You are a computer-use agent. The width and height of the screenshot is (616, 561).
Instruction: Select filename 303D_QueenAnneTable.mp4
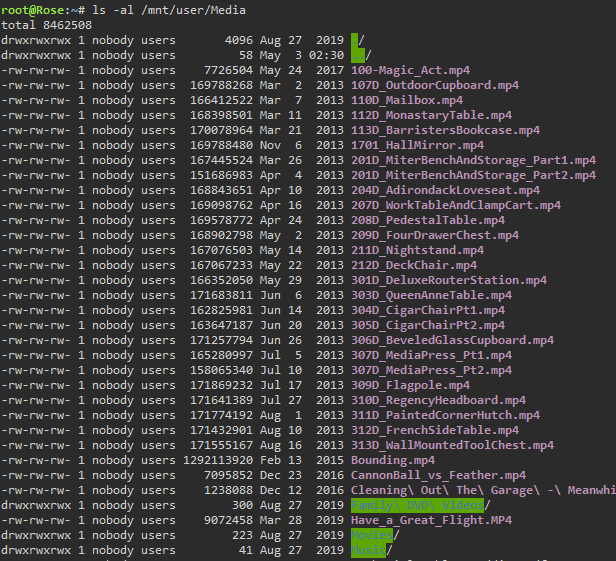[431, 295]
